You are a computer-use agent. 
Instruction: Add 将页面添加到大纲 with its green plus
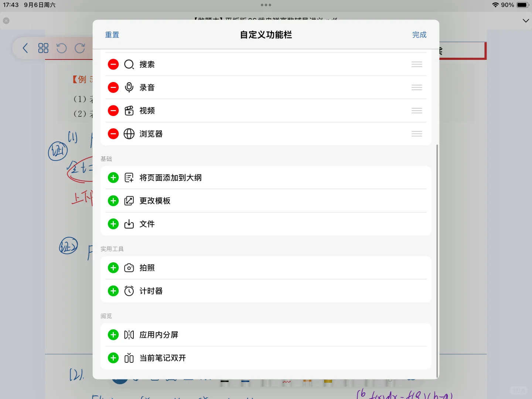113,178
